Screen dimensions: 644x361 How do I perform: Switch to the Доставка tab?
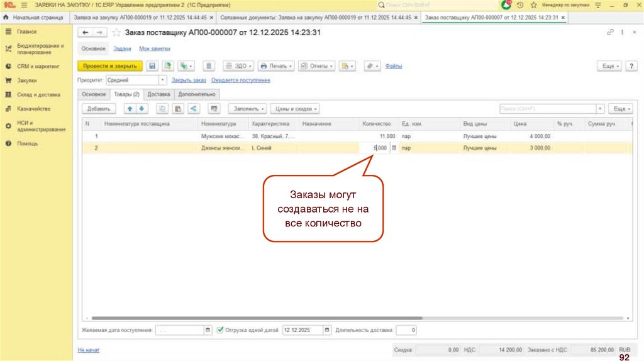158,94
